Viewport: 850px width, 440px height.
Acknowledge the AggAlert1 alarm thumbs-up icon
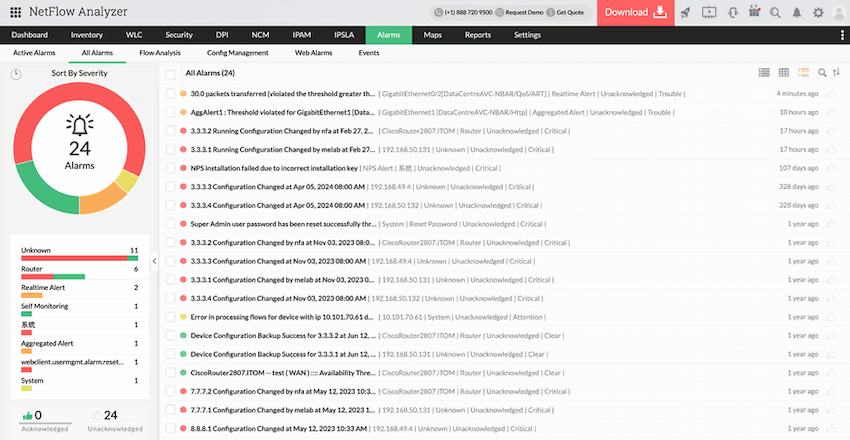[x=831, y=112]
